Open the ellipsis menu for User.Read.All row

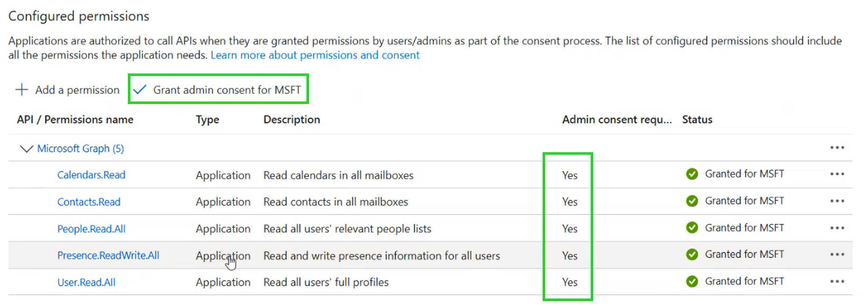(837, 282)
